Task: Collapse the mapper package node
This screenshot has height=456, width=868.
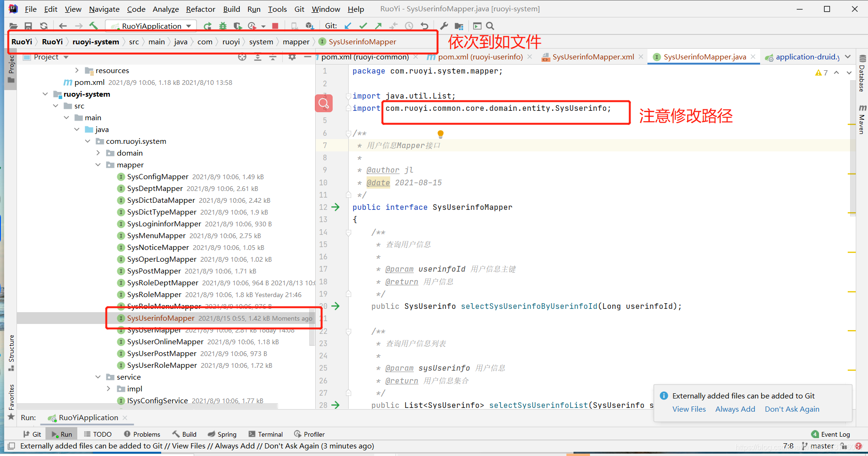Action: tap(98, 165)
